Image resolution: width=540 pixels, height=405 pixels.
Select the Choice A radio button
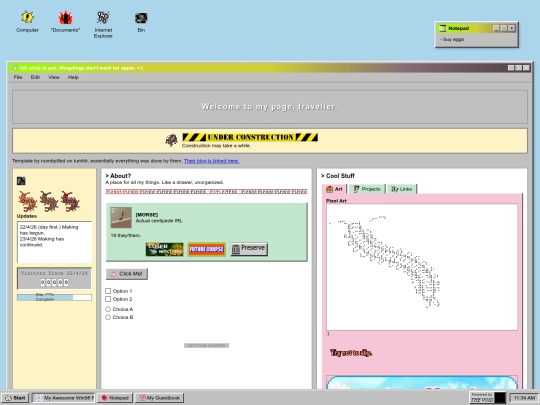coord(108,309)
